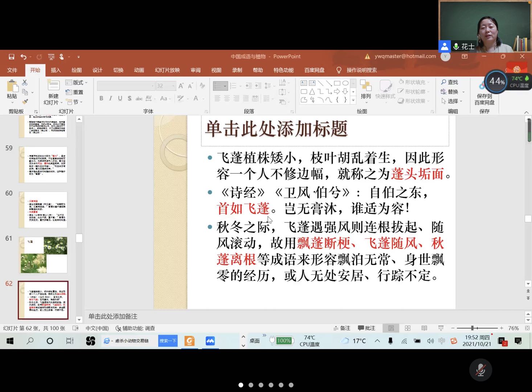Collapse the ribbon with the chevron arrow
The height and width of the screenshot is (392, 532).
coord(526,112)
